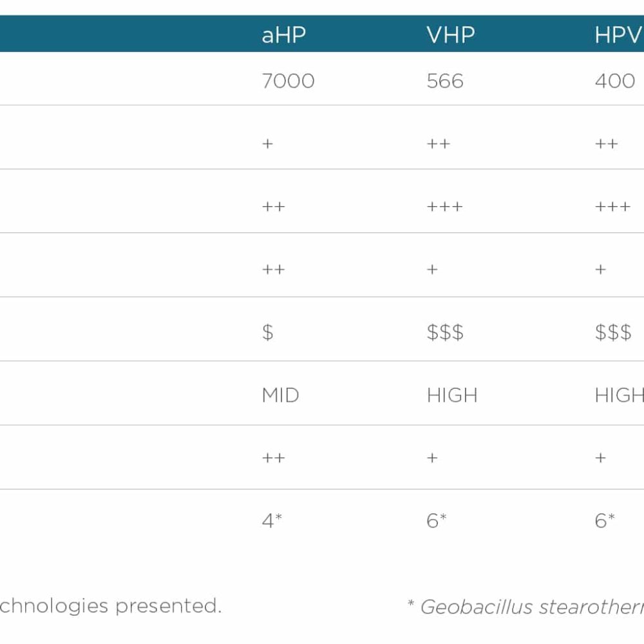Select the MID cell under aHP
This screenshot has width=644, height=644.
pyautogui.click(x=280, y=395)
